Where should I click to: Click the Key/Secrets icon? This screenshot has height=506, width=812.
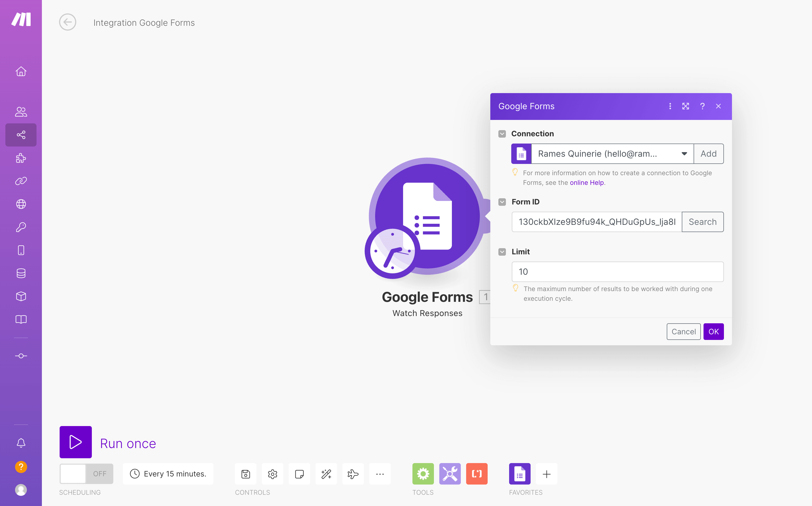[x=21, y=227]
